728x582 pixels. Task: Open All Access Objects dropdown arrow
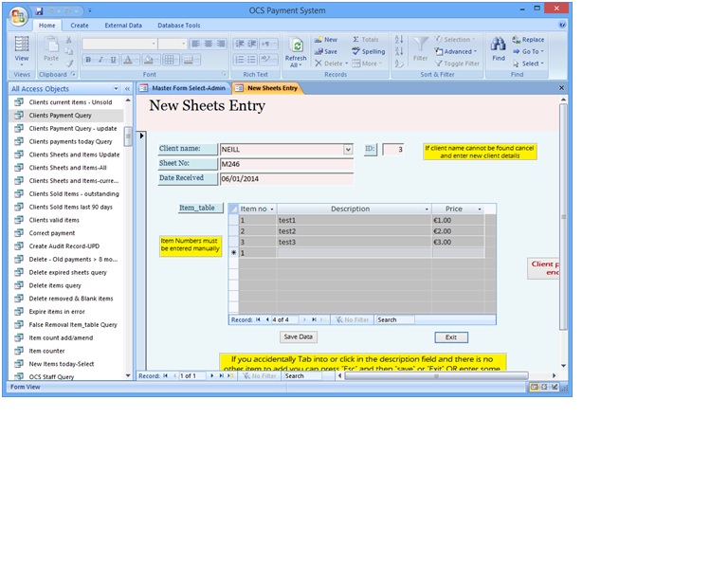(x=116, y=89)
